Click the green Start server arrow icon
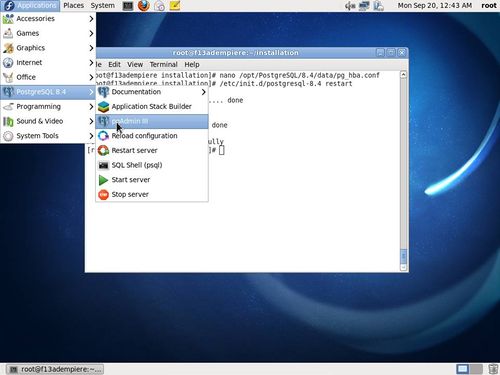This screenshot has height=375, width=500. [103, 180]
